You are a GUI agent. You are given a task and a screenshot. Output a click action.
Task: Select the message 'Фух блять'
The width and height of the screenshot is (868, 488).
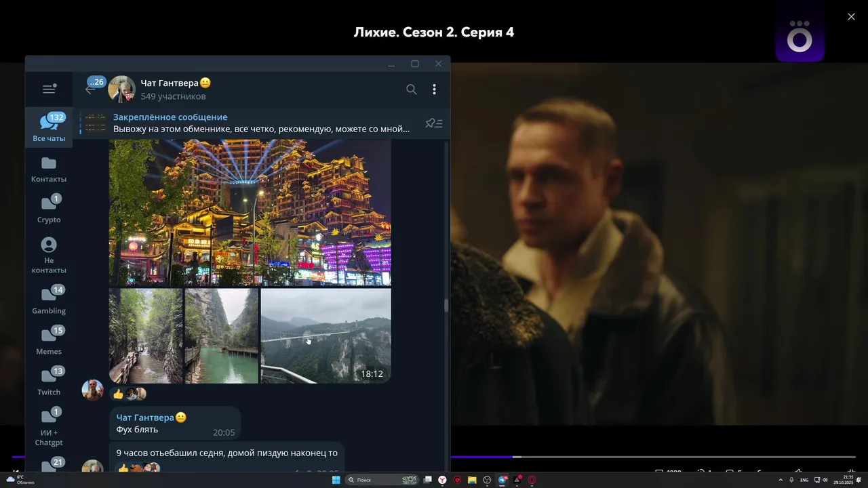click(x=175, y=424)
